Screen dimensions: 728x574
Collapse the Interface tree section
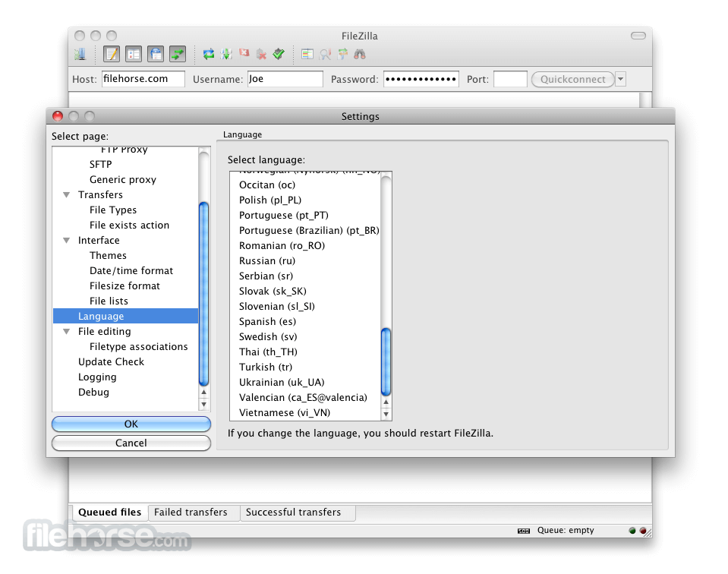click(x=67, y=241)
